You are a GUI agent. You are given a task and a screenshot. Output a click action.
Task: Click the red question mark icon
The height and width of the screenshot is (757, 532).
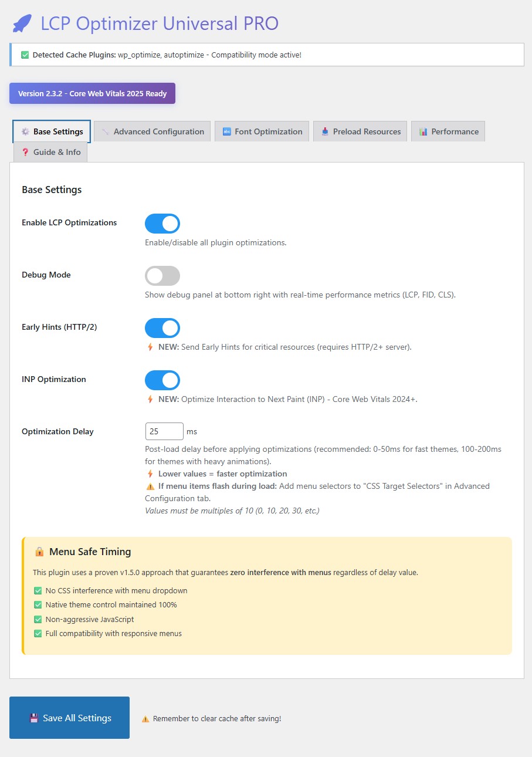25,153
